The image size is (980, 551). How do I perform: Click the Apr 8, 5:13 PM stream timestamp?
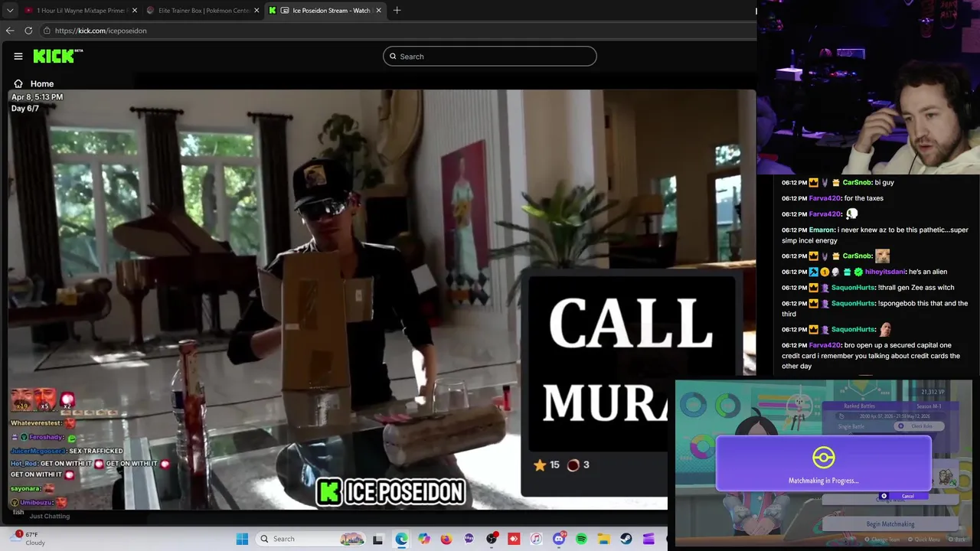click(37, 97)
